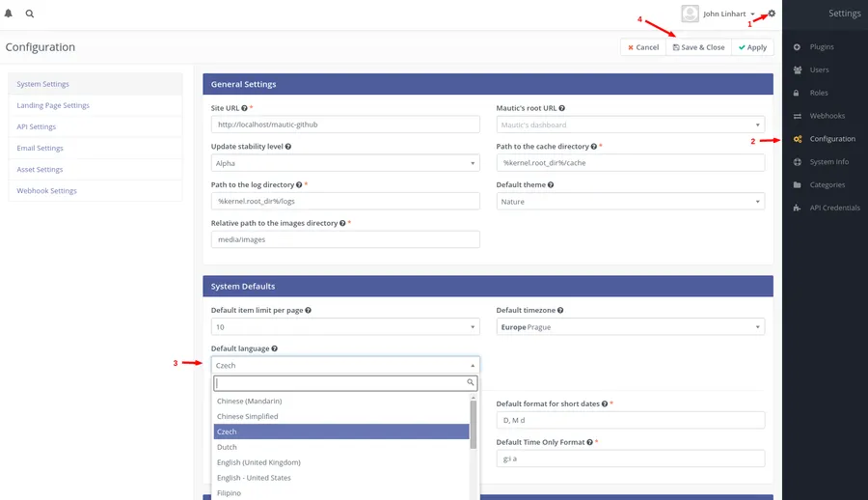Collapse the Default language dropdown
868x500 pixels.
345,365
